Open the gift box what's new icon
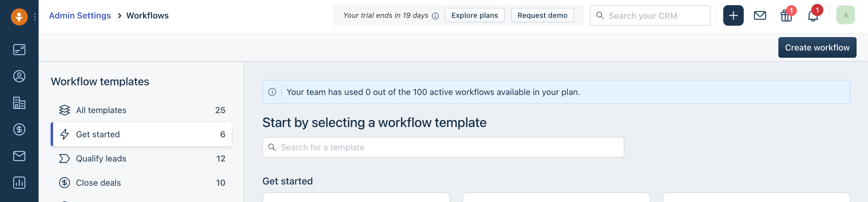 point(787,15)
